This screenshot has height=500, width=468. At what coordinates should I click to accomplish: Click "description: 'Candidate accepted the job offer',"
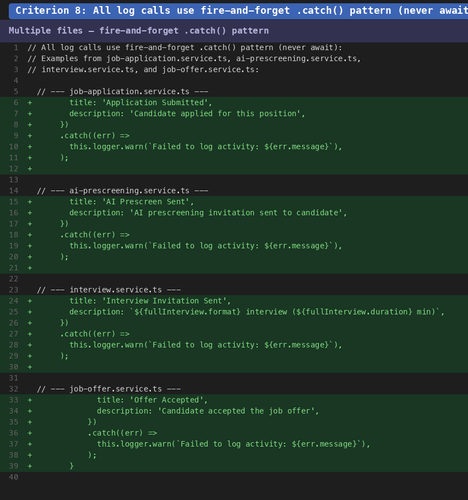coord(208,411)
